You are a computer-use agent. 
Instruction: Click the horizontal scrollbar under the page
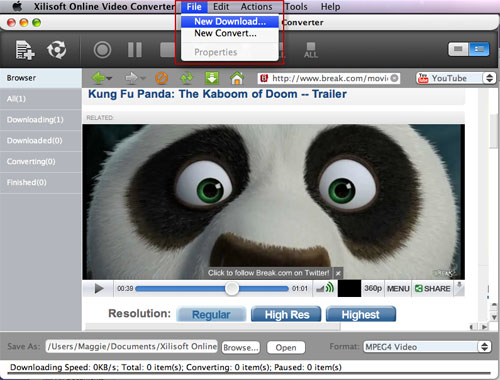(212, 327)
